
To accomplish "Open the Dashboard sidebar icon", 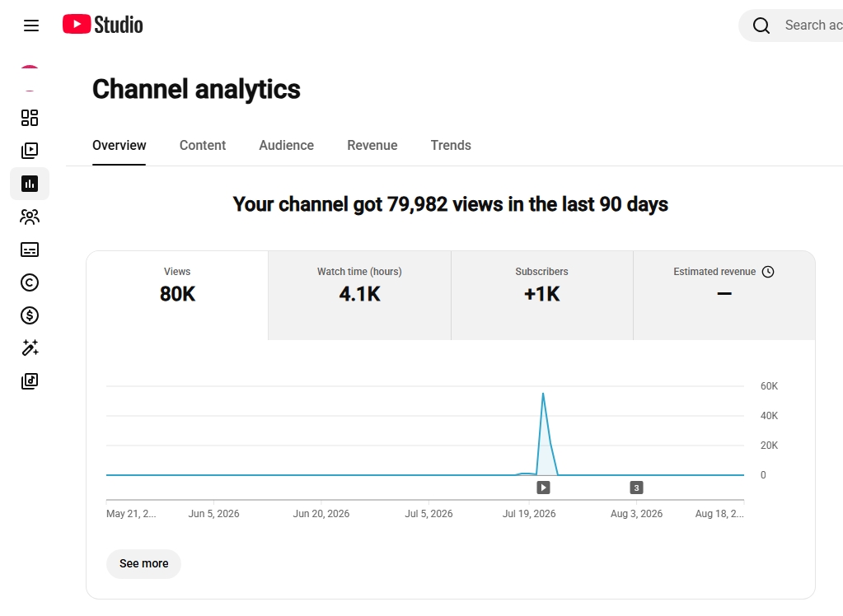I will [30, 118].
